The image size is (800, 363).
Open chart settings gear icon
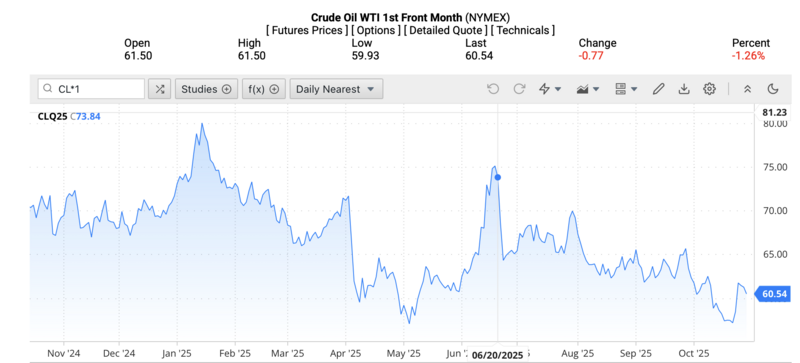709,89
